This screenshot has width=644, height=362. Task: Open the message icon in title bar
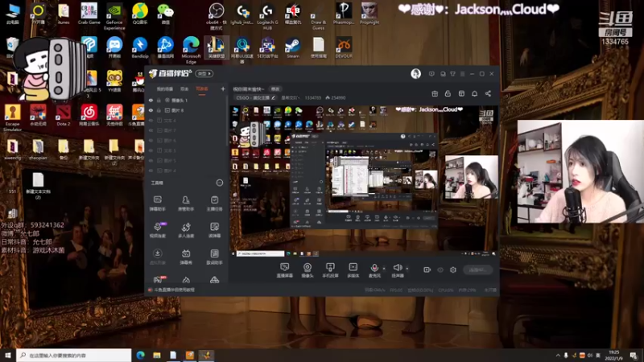coord(431,74)
